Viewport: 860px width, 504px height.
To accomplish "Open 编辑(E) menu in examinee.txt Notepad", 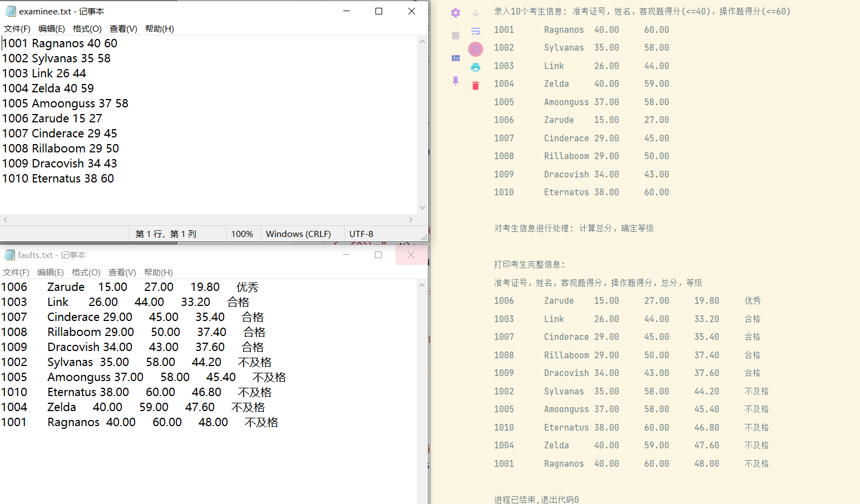I will coord(52,28).
